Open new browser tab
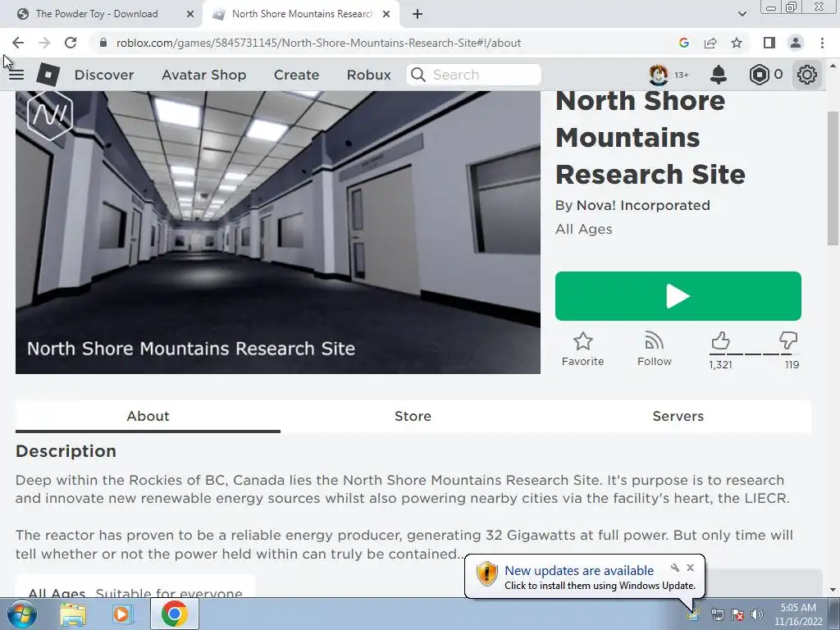840x630 pixels. 418,14
